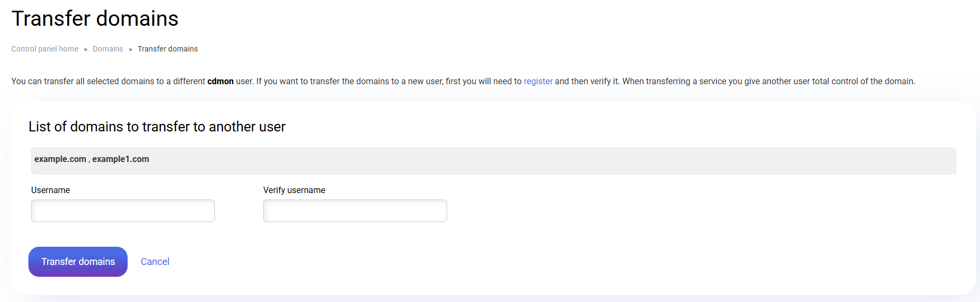Select example1.com in the domains list

pyautogui.click(x=121, y=159)
